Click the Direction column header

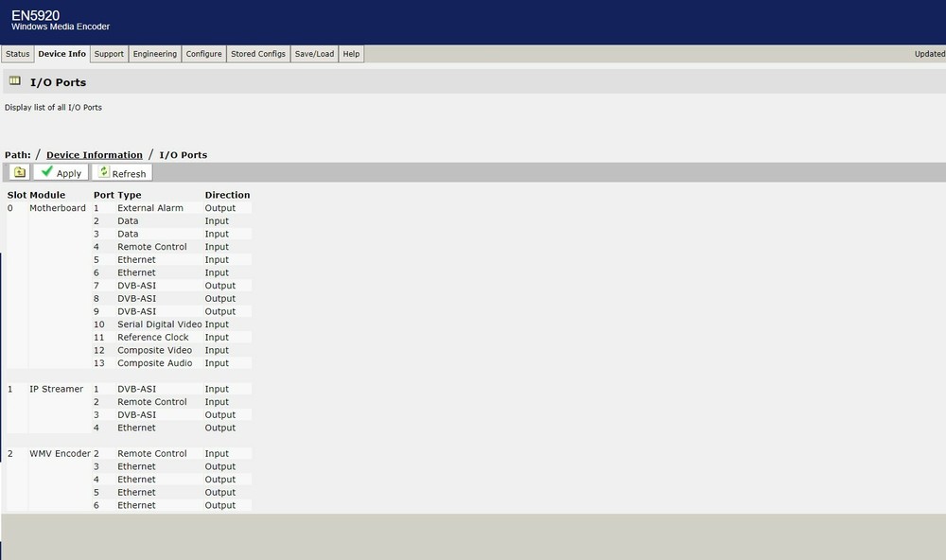pyautogui.click(x=227, y=195)
